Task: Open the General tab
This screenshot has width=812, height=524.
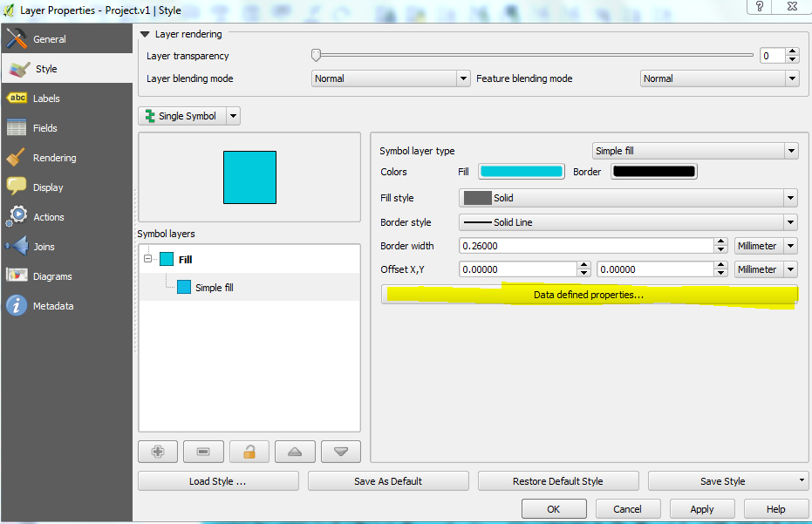Action: tap(67, 39)
